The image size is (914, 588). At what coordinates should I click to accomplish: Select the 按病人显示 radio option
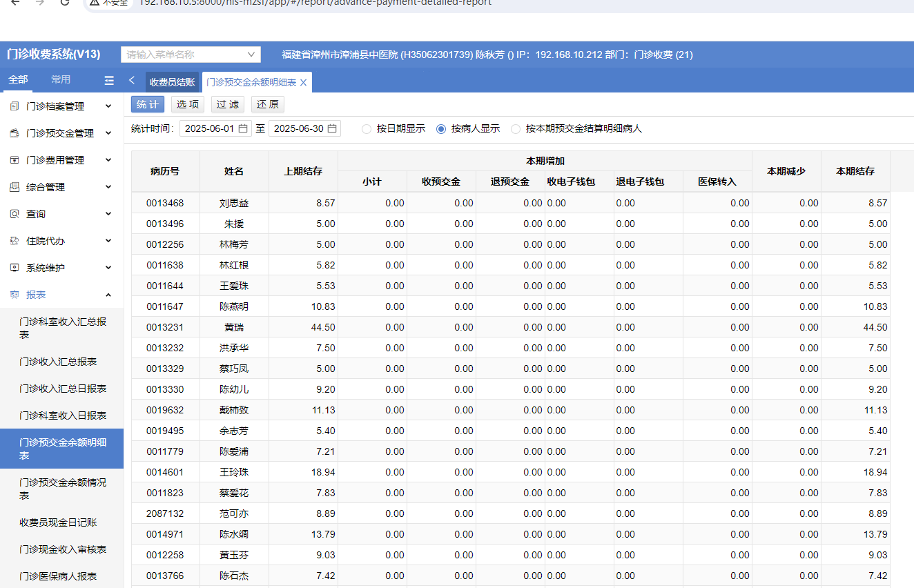[x=441, y=129]
